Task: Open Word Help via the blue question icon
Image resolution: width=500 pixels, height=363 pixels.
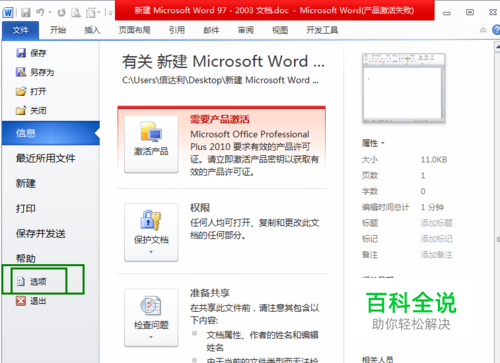Action: click(496, 30)
